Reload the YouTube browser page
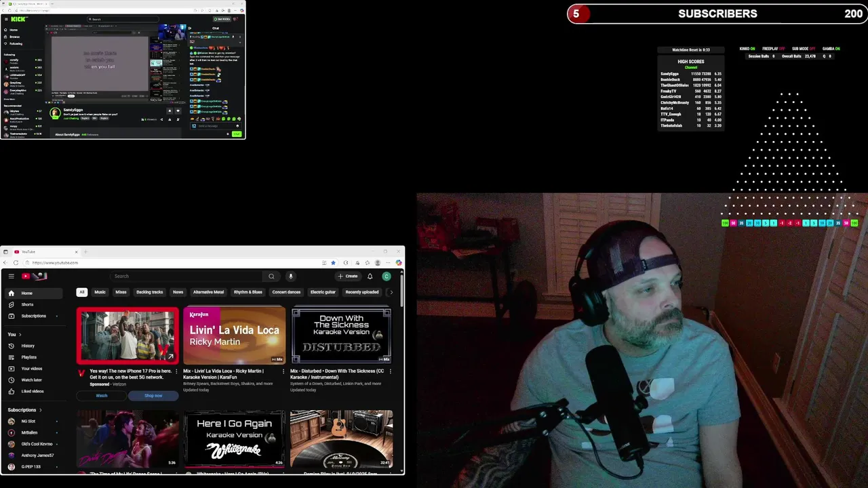Image resolution: width=868 pixels, height=488 pixels. pyautogui.click(x=16, y=262)
